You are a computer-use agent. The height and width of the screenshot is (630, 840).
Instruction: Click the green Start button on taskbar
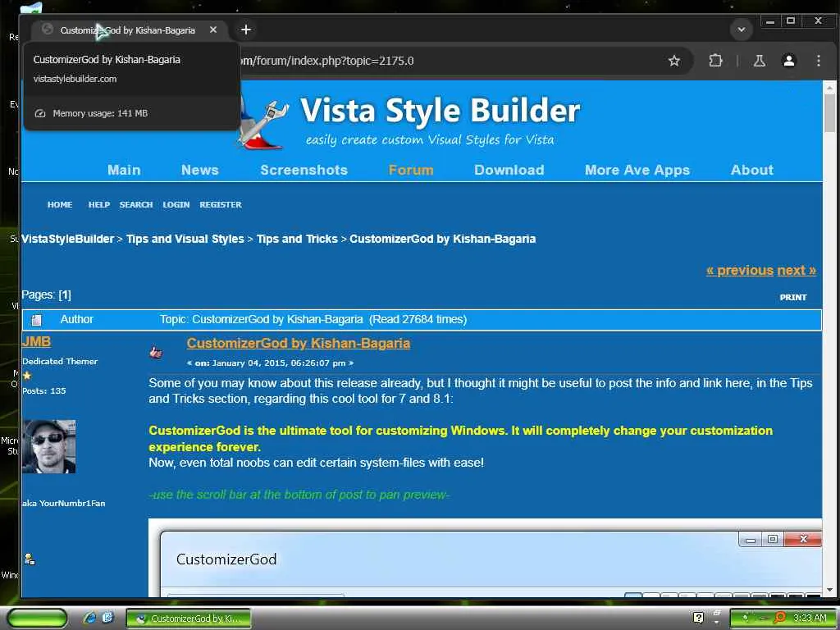(38, 619)
